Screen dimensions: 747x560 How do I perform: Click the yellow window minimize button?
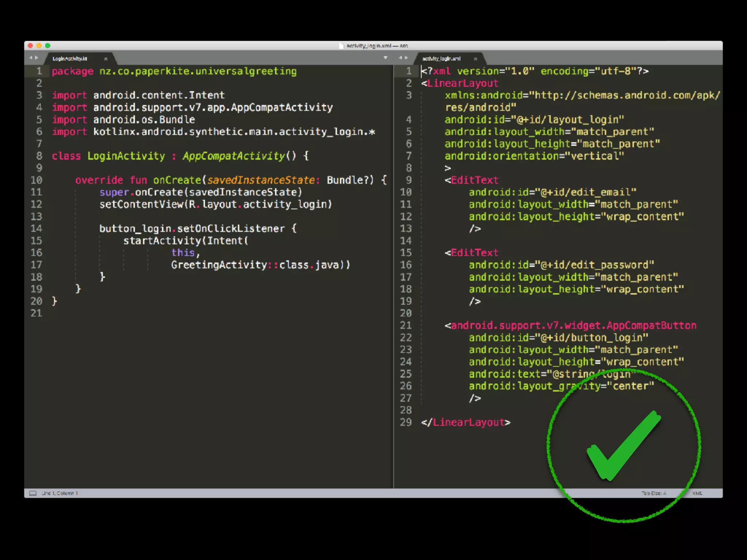point(39,46)
